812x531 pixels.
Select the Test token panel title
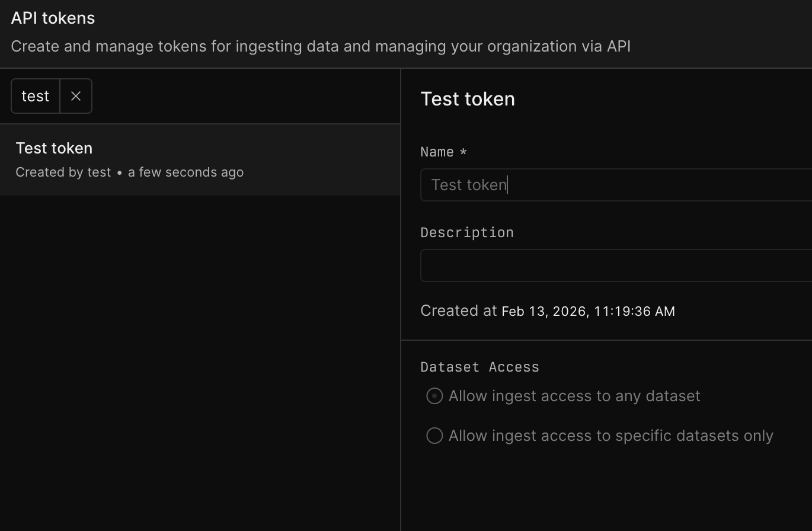[468, 98]
